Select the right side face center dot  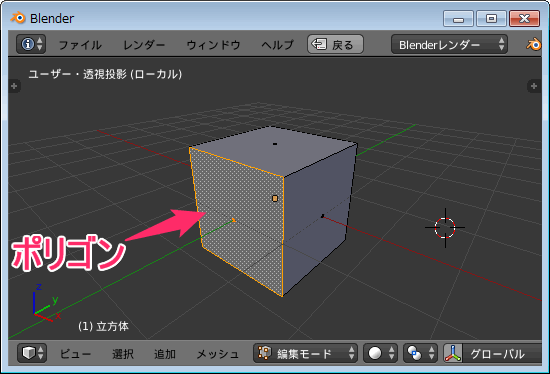(x=322, y=216)
